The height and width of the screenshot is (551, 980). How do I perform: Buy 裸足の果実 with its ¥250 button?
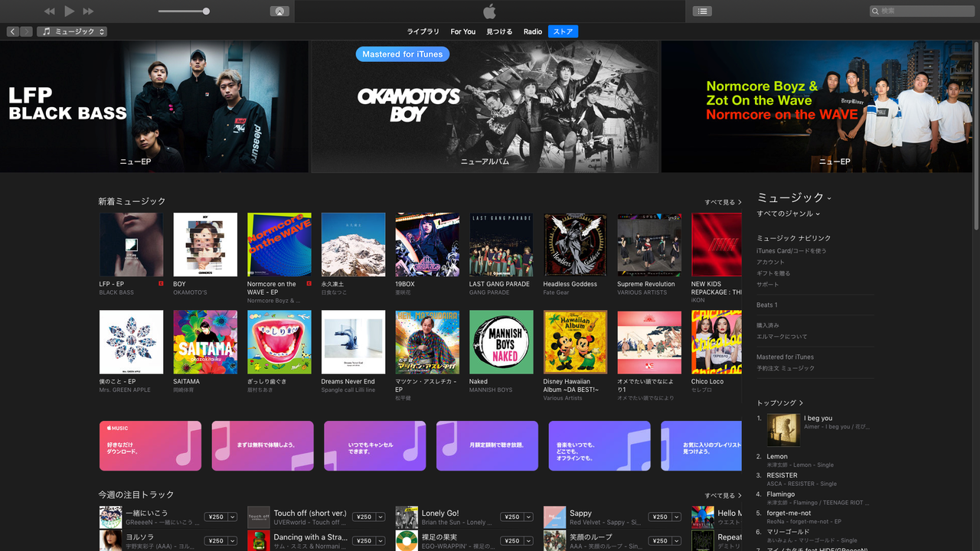511,541
